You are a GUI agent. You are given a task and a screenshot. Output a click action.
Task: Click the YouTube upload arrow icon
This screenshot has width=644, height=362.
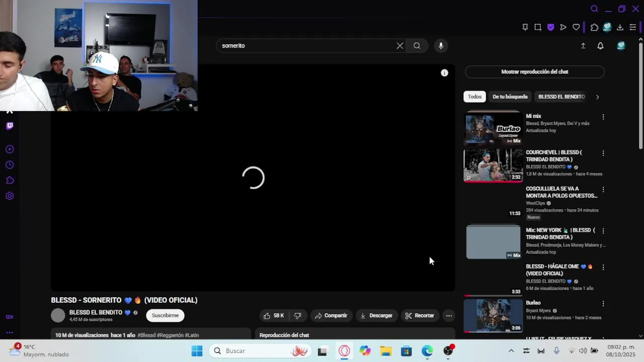[x=583, y=46]
